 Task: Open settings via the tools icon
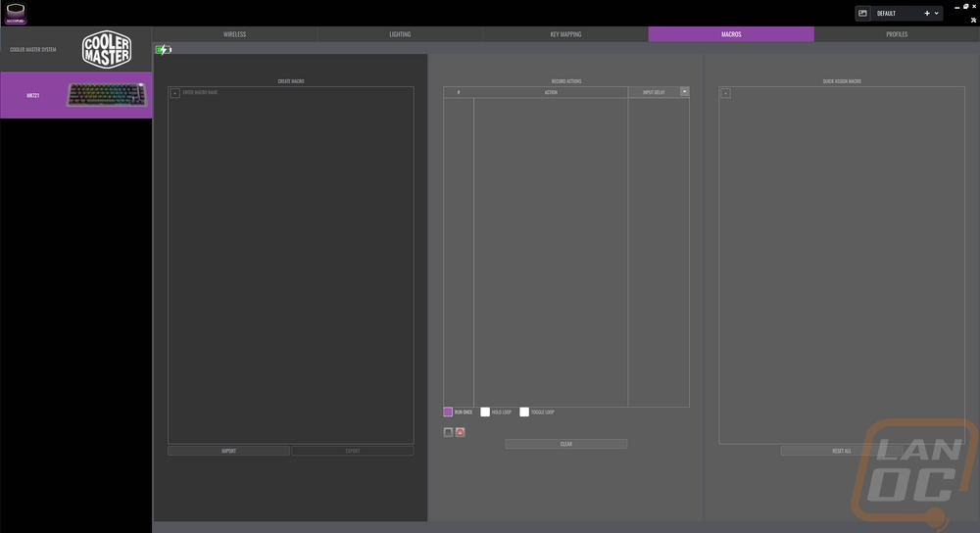973,21
